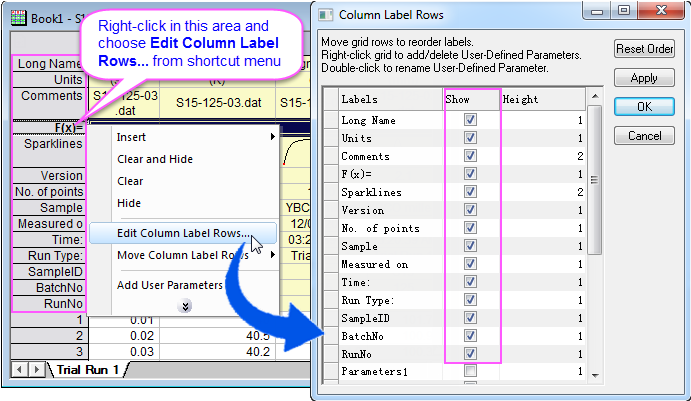Viewport: 691px width, 401px height.
Task: Enable the Parameters1 show checkbox
Action: pyautogui.click(x=470, y=372)
